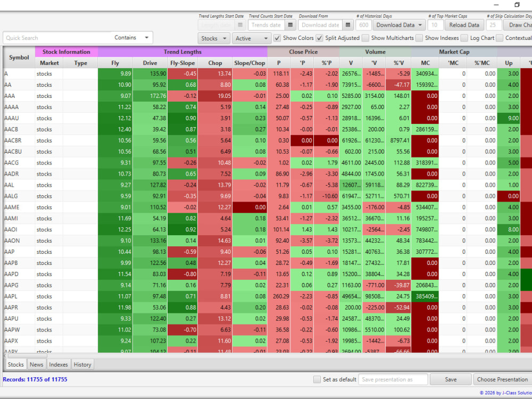Click the Download date input field
This screenshot has width=532, height=399.
tap(321, 25)
